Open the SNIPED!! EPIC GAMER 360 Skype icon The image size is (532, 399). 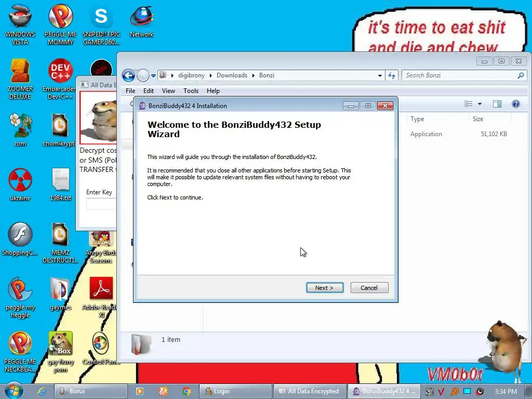click(101, 24)
